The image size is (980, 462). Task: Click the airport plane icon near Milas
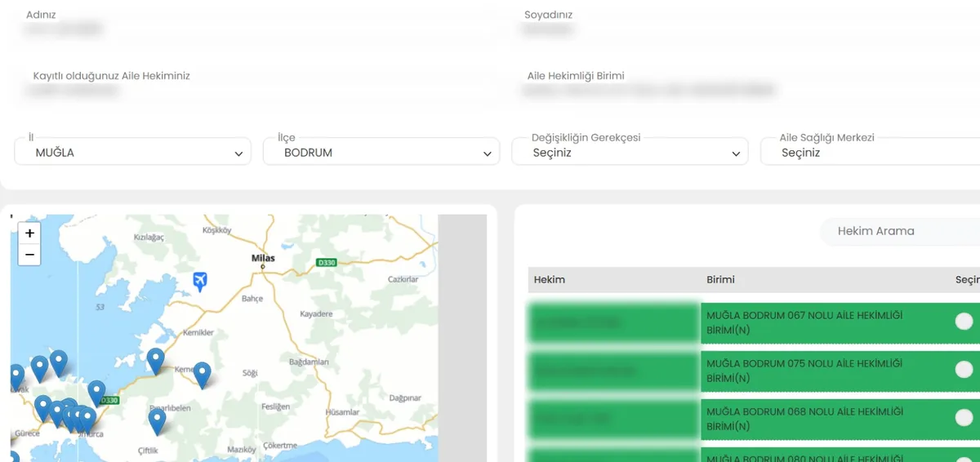[199, 282]
